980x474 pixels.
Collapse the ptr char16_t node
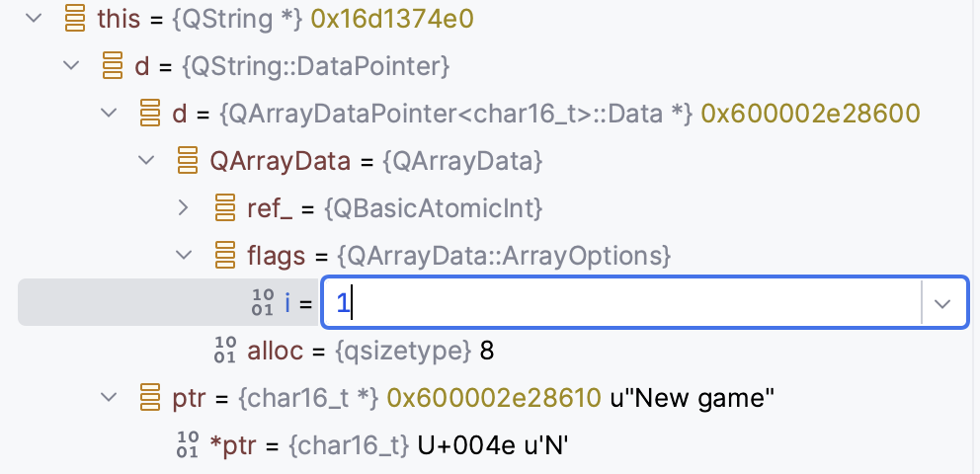(x=109, y=398)
